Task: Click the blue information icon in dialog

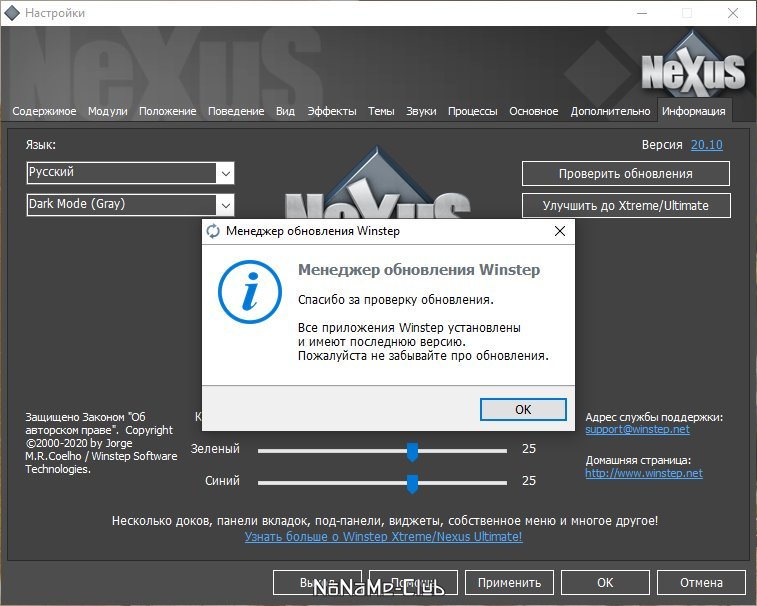Action: pos(250,292)
